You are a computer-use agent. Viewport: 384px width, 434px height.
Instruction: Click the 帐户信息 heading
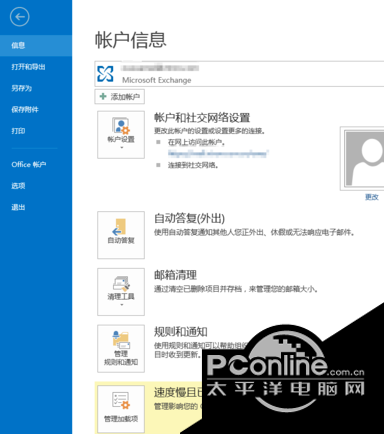coord(131,40)
